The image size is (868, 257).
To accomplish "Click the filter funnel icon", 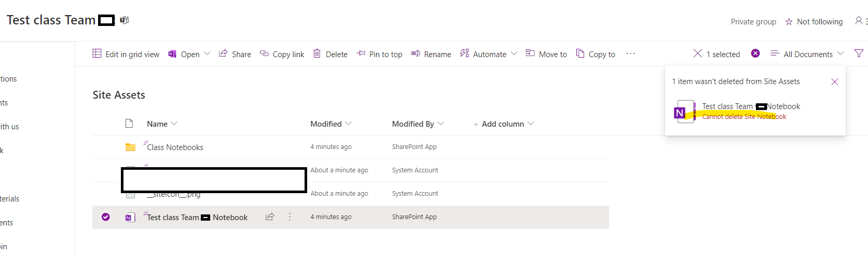I will point(859,53).
